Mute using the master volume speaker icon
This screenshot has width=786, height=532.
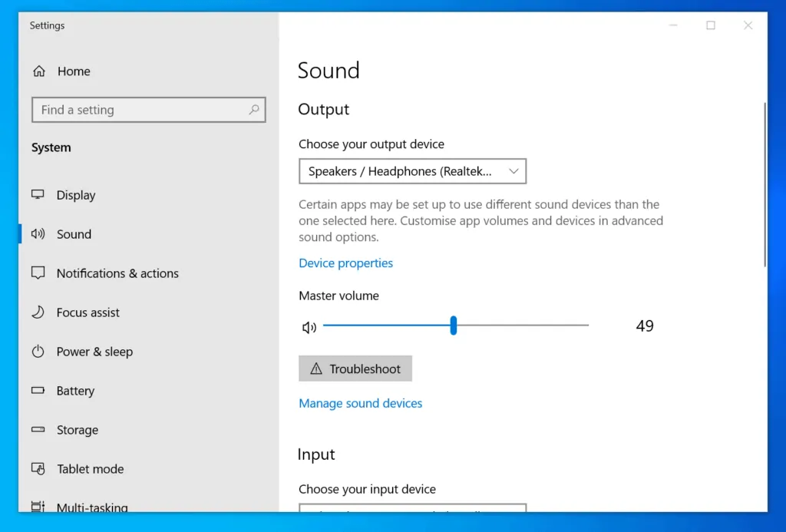[x=309, y=328]
